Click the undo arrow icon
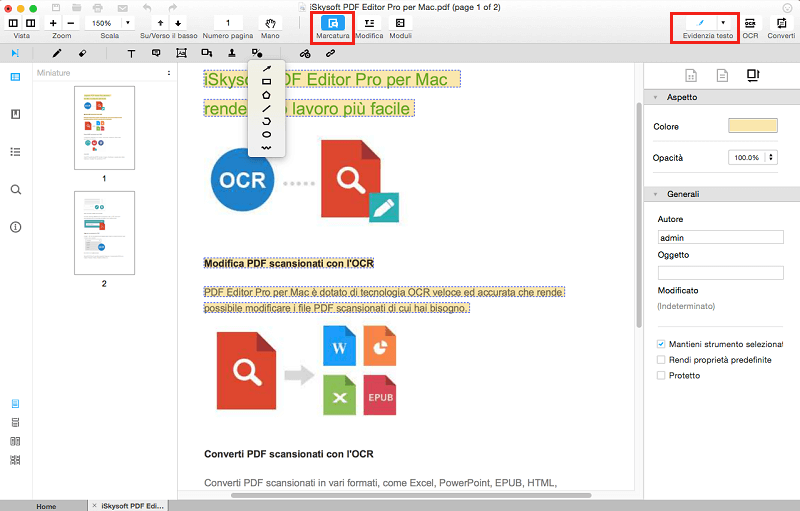The width and height of the screenshot is (800, 511). point(147,8)
